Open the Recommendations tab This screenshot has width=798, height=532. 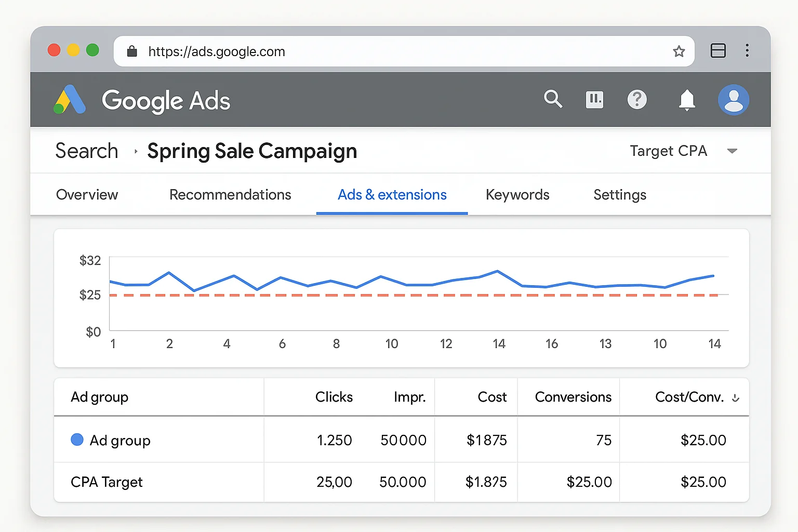click(x=230, y=195)
